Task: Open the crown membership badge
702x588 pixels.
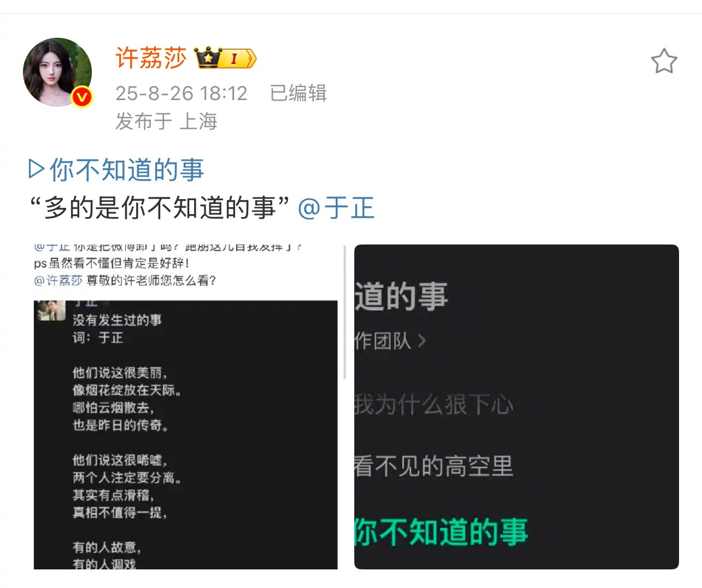Action: coord(208,57)
